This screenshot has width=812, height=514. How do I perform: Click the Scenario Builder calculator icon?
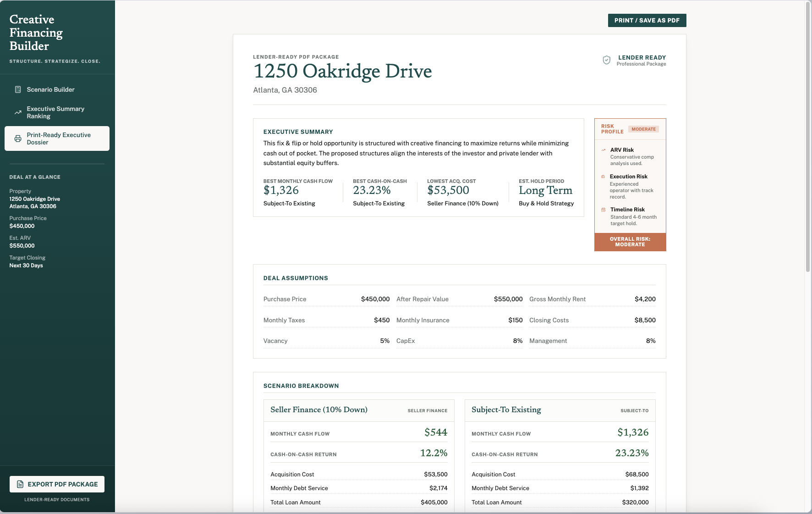point(18,89)
